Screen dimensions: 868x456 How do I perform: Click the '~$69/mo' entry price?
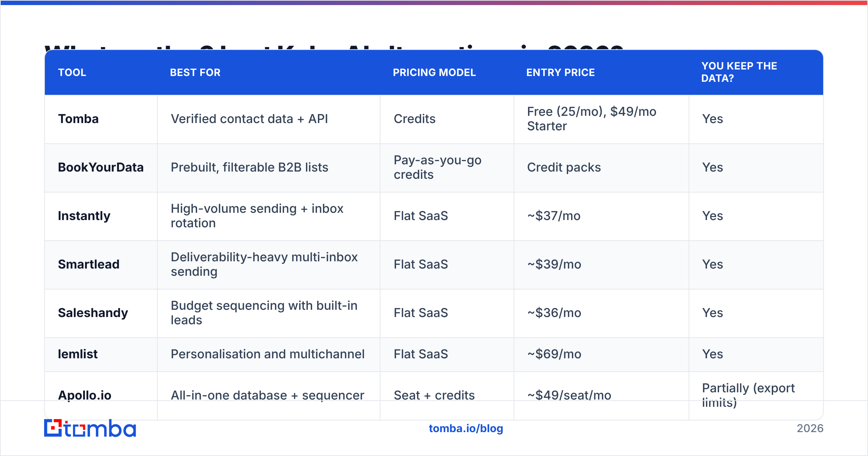[x=554, y=354]
